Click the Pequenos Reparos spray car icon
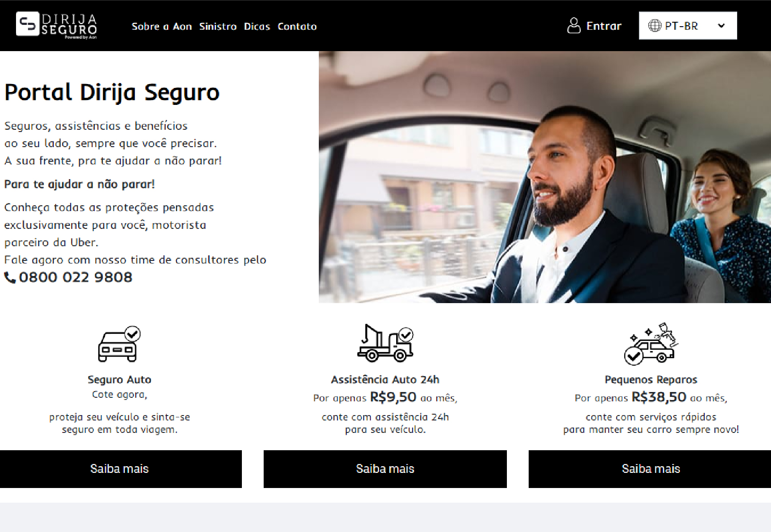Screen dimensions: 771x532 (651, 344)
